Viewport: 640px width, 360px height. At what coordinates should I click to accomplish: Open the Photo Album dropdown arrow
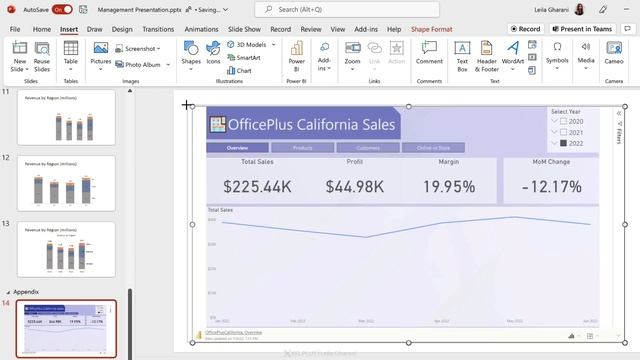[168, 64]
